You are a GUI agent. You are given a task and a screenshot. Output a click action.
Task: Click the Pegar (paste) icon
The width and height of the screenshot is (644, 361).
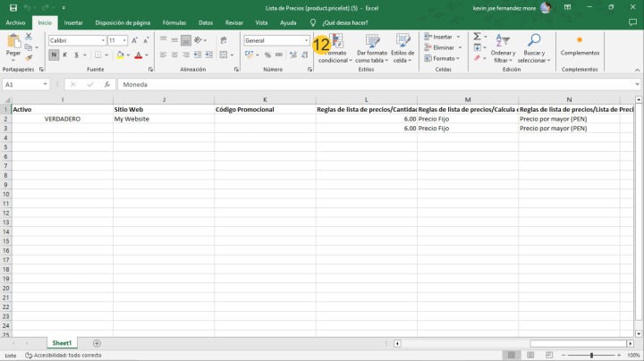pyautogui.click(x=13, y=41)
